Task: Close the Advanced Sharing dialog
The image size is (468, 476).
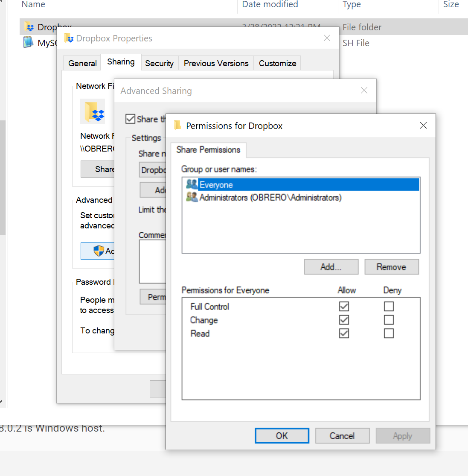Action: (364, 91)
